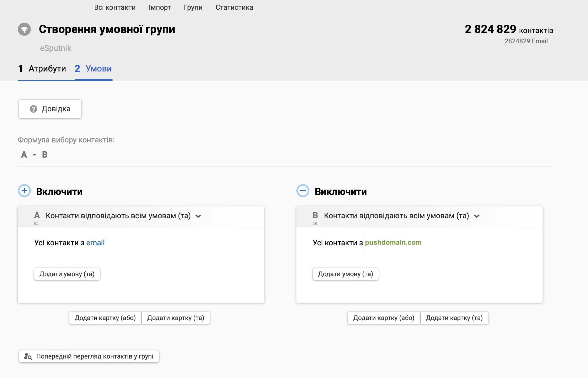Image resolution: width=588 pixels, height=378 pixels.
Task: Click the email condition link
Action: tap(95, 243)
